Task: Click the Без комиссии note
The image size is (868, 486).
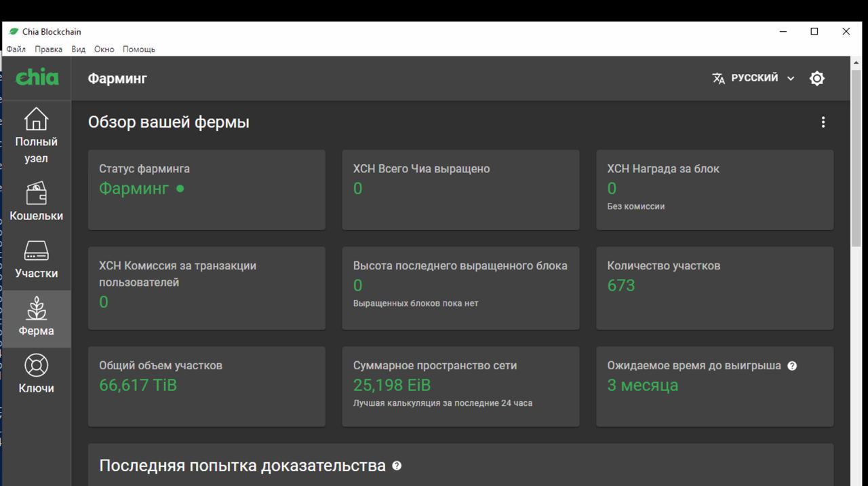Action: 636,206
